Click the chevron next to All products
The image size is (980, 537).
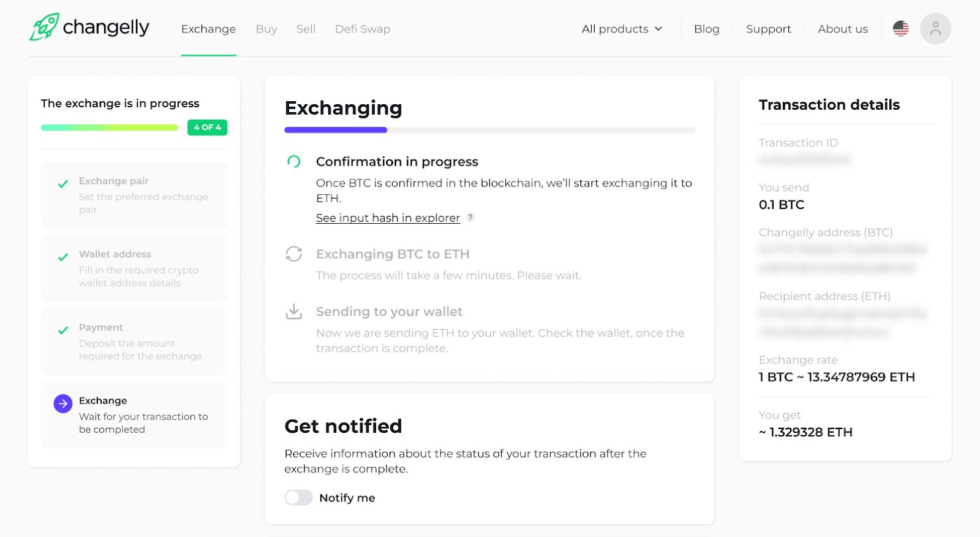[658, 29]
